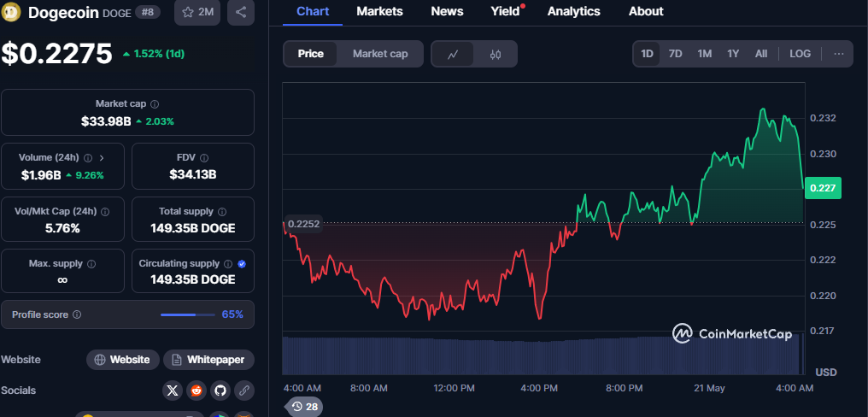Open the Markets tab

(x=379, y=11)
